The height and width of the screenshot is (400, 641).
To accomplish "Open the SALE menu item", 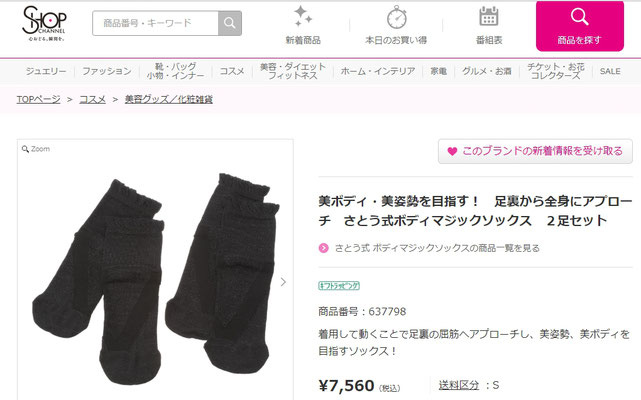I will 610,71.
